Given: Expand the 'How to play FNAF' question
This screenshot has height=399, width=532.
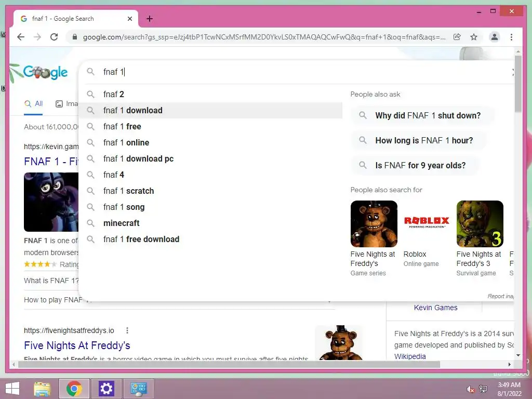Looking at the screenshot, I should [53, 300].
